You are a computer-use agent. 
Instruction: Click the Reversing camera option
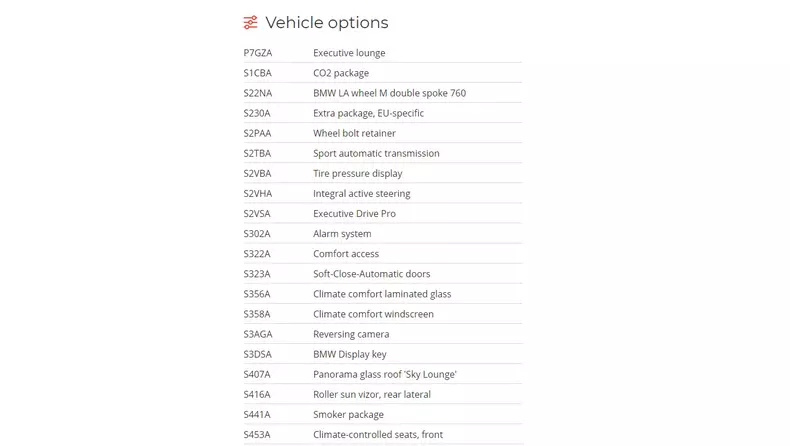pyautogui.click(x=351, y=334)
